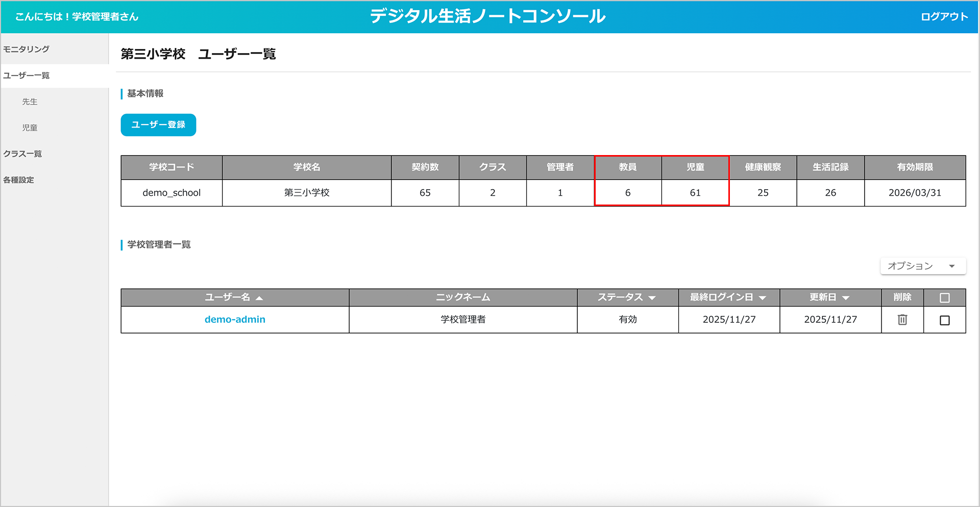Image resolution: width=980 pixels, height=507 pixels.
Task: Open the 児童 submenu item
Action: tap(30, 128)
